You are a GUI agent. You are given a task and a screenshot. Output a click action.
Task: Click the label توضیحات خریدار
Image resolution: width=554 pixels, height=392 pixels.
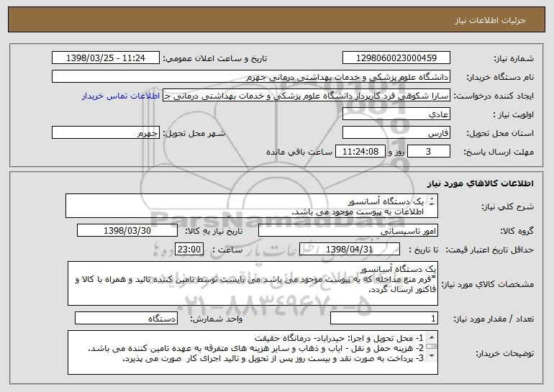[x=505, y=353]
